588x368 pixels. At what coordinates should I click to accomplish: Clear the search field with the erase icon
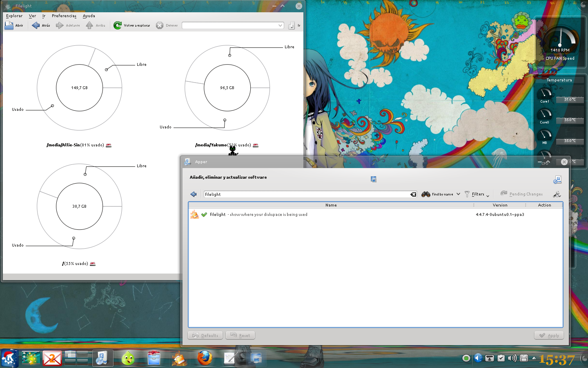click(x=413, y=194)
